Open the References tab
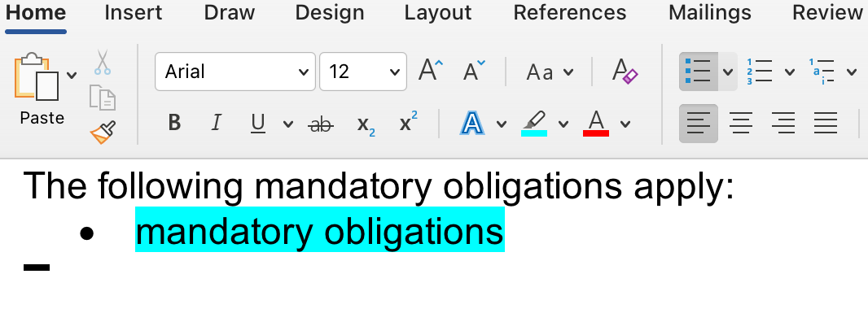The width and height of the screenshot is (868, 335). 570,13
